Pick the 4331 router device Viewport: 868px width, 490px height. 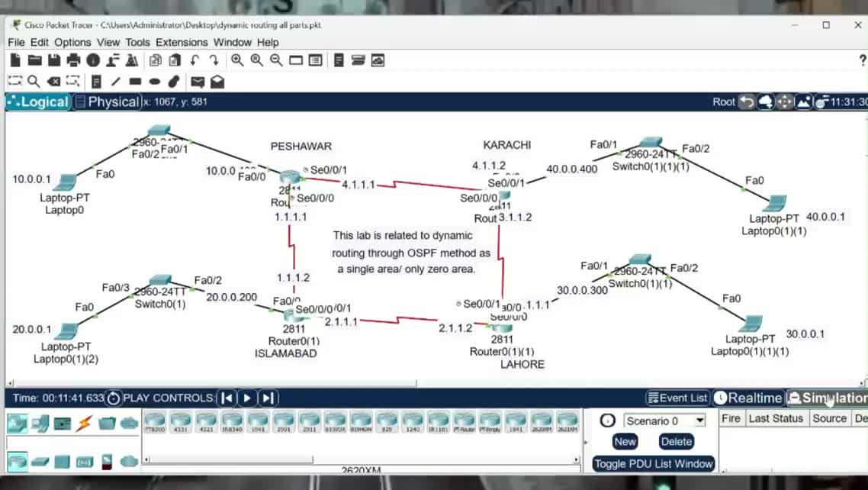pos(181,422)
